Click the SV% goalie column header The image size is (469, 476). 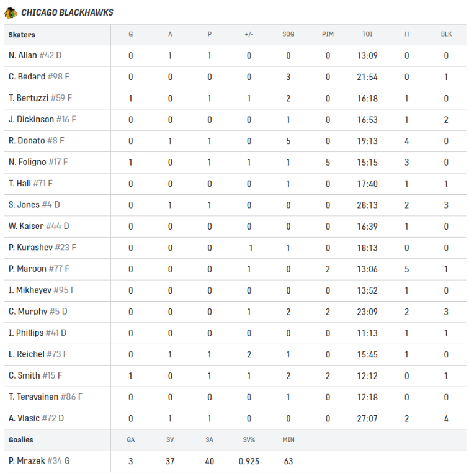click(x=249, y=440)
